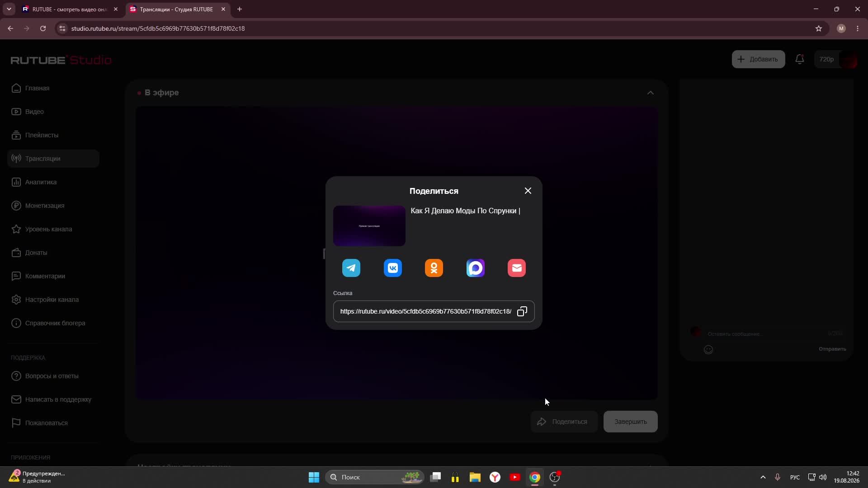Close the RUTUBE browser tab
This screenshot has width=868, height=488.
(116, 9)
